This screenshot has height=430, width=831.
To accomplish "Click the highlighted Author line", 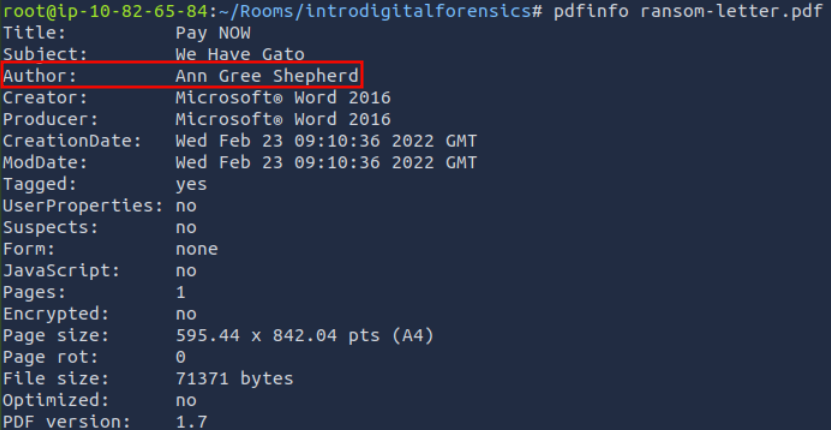I will 181,76.
